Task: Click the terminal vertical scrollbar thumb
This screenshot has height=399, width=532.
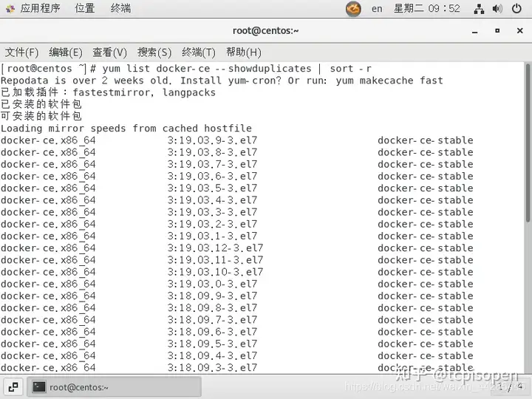Action: [x=528, y=143]
